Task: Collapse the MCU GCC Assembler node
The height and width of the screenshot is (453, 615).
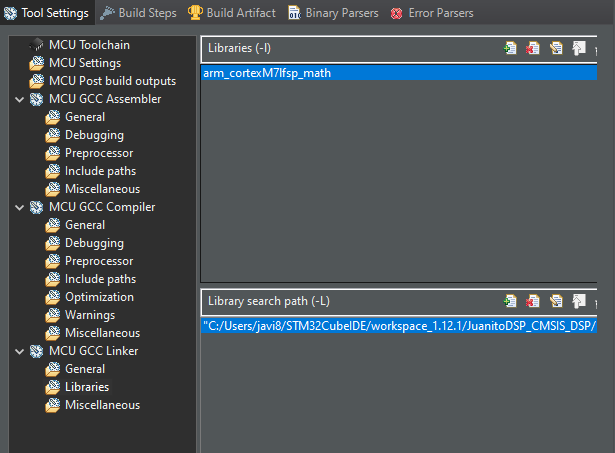Action: coord(20,99)
